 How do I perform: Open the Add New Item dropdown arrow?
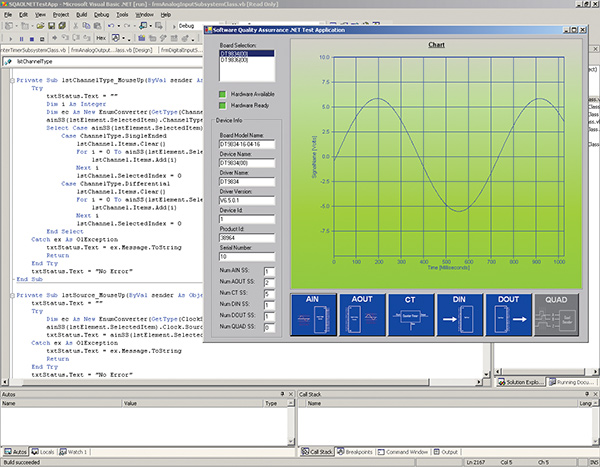point(33,26)
